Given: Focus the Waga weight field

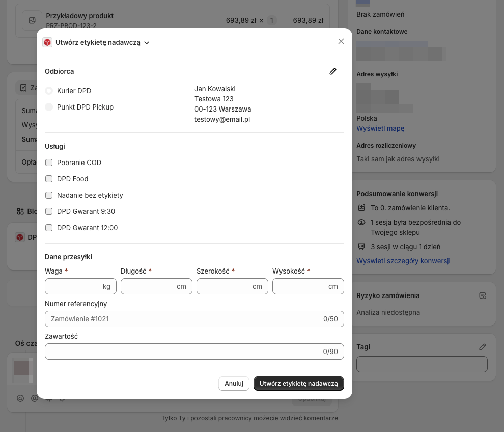Looking at the screenshot, I should 80,286.
